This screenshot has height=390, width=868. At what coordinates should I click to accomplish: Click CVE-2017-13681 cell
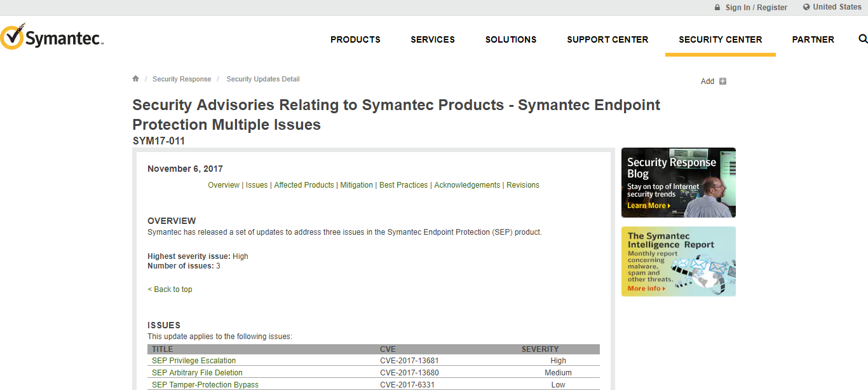409,361
